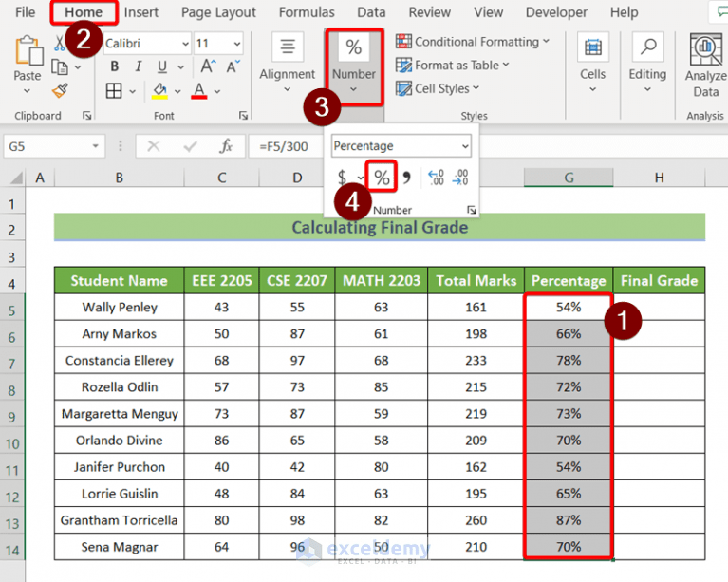Open the Percentage number format dropdown
The image size is (728, 582).
(x=464, y=146)
